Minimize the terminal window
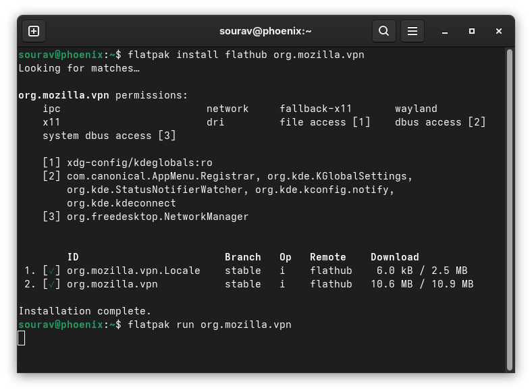The width and height of the screenshot is (532, 392). 445,31
